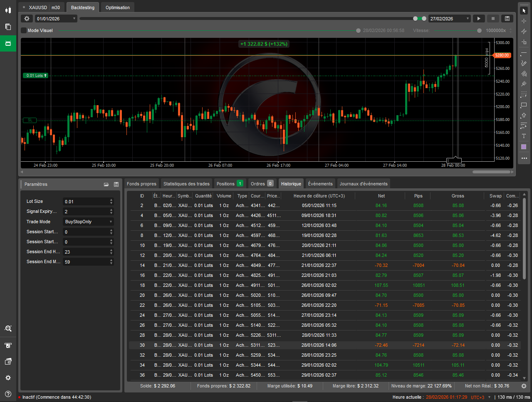Viewport: 532px width, 402px height.
Task: Select the rectangle shape tool
Action: (x=524, y=105)
